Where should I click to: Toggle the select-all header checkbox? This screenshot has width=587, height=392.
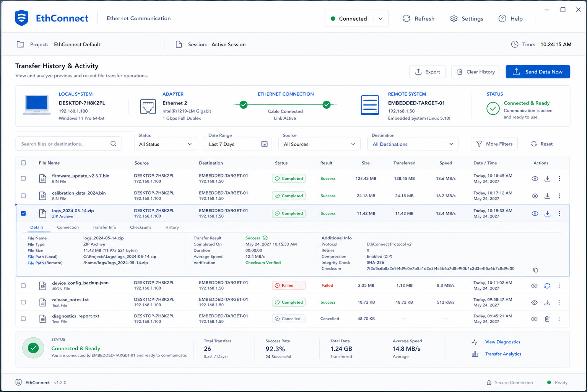tap(23, 163)
